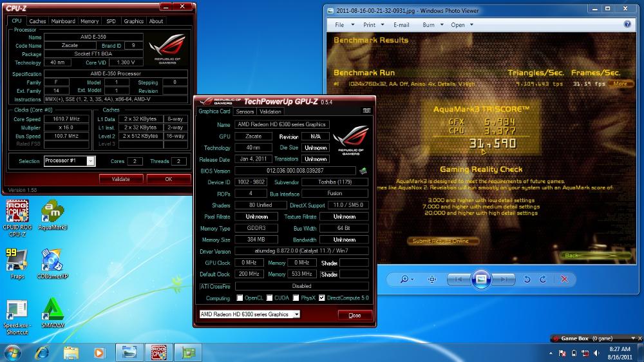Switch to the Caches tab in CPU-Z

pyautogui.click(x=37, y=21)
